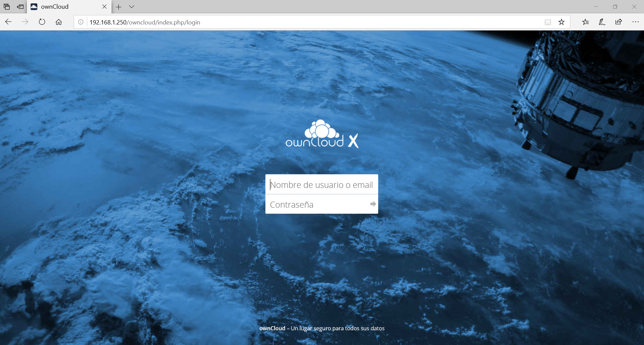The image size is (644, 345).
Task: Open the browser settings menu with three dots
Action: pos(636,22)
